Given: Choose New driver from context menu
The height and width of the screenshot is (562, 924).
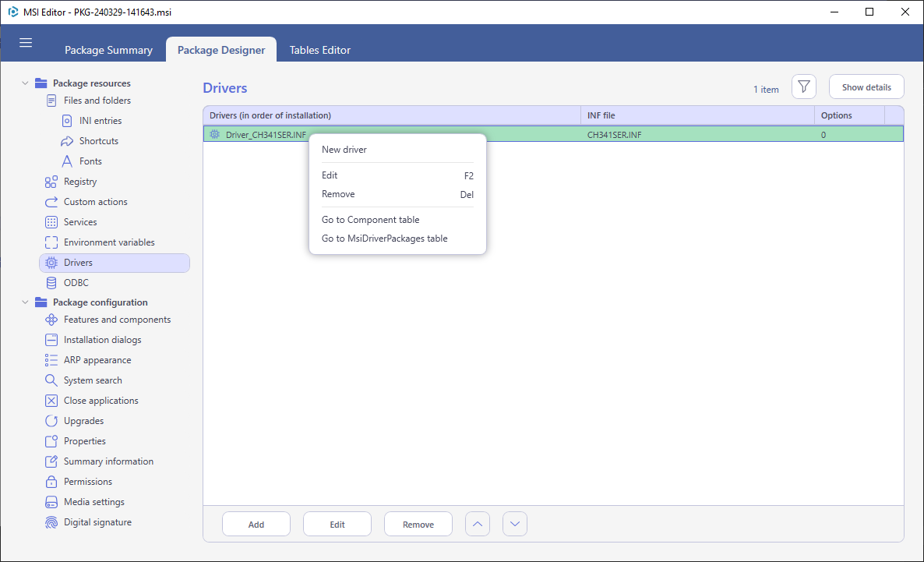Looking at the screenshot, I should click(x=398, y=150).
